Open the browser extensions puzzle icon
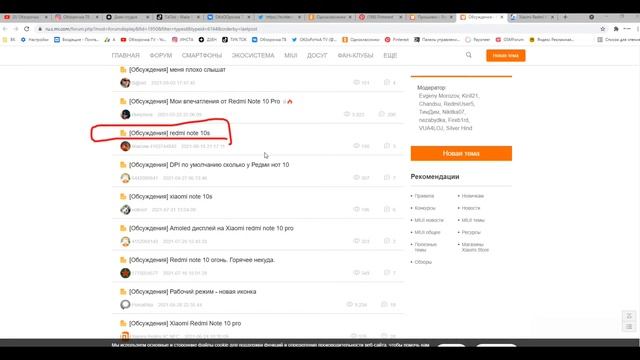 pos(616,29)
